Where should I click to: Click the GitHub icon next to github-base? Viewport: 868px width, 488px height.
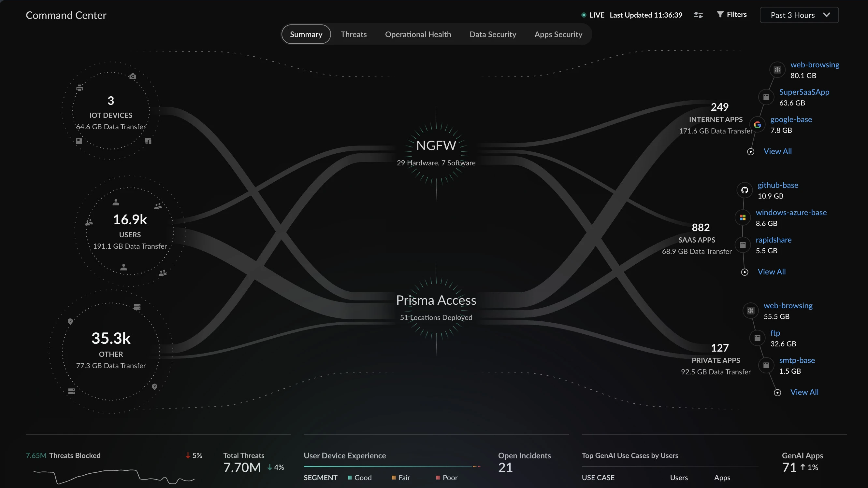(744, 190)
